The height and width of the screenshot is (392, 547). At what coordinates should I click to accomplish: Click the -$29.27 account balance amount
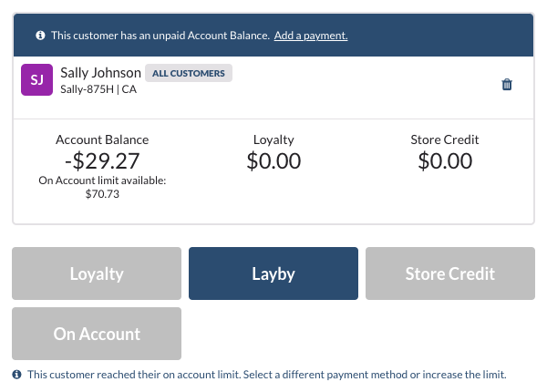[102, 160]
